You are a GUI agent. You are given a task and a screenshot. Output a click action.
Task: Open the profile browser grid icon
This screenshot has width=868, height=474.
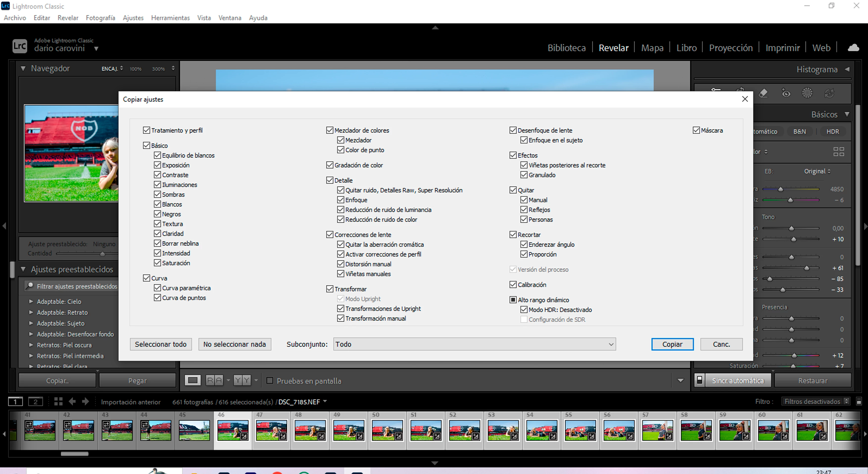pos(838,152)
